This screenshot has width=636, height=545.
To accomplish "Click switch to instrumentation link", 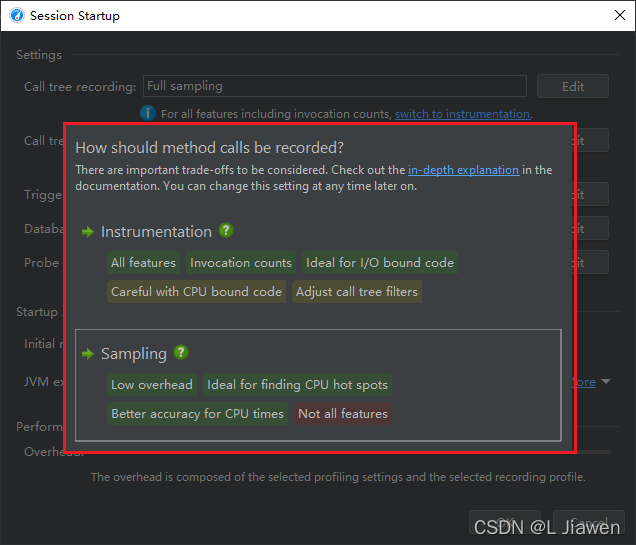I will (462, 114).
